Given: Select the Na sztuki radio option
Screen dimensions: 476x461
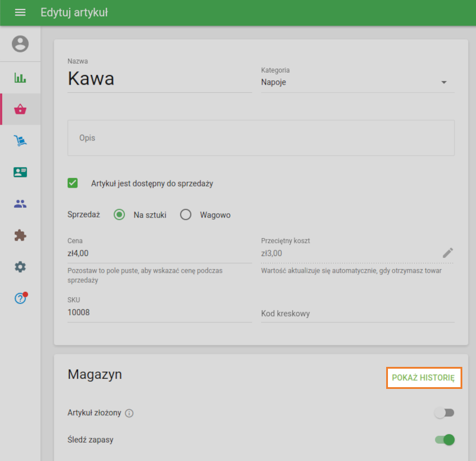Looking at the screenshot, I should 120,215.
